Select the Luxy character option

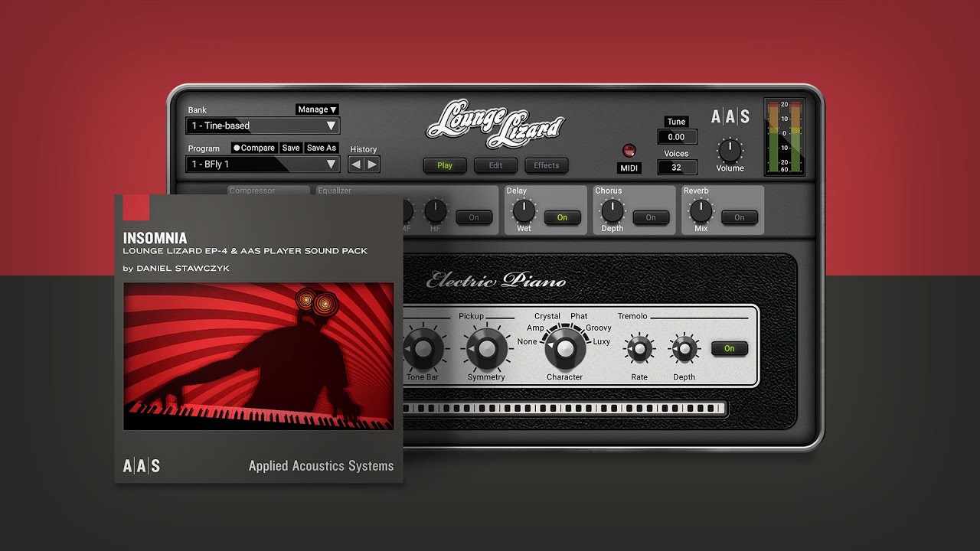602,341
